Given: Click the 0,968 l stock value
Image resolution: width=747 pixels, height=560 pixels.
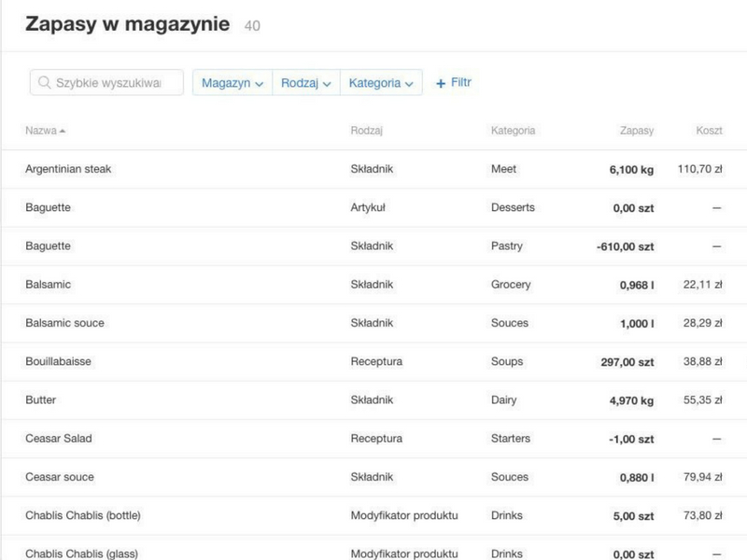Looking at the screenshot, I should click(x=637, y=286).
